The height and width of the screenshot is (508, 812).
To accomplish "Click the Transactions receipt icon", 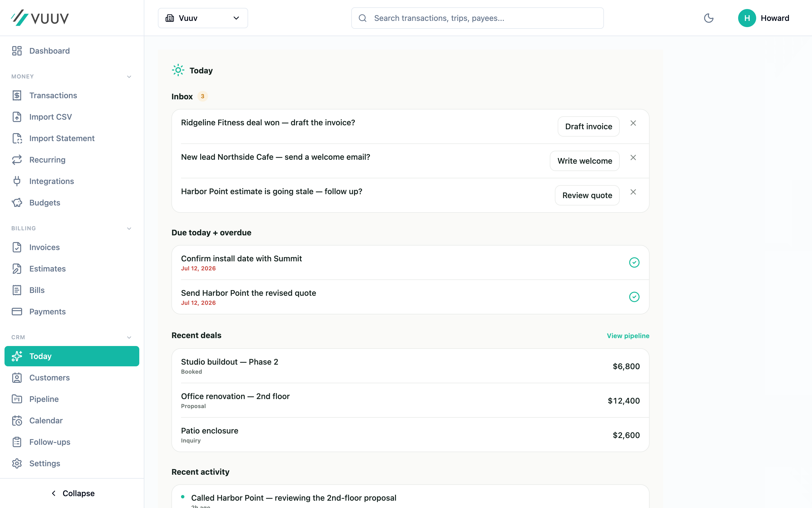I will pos(17,95).
